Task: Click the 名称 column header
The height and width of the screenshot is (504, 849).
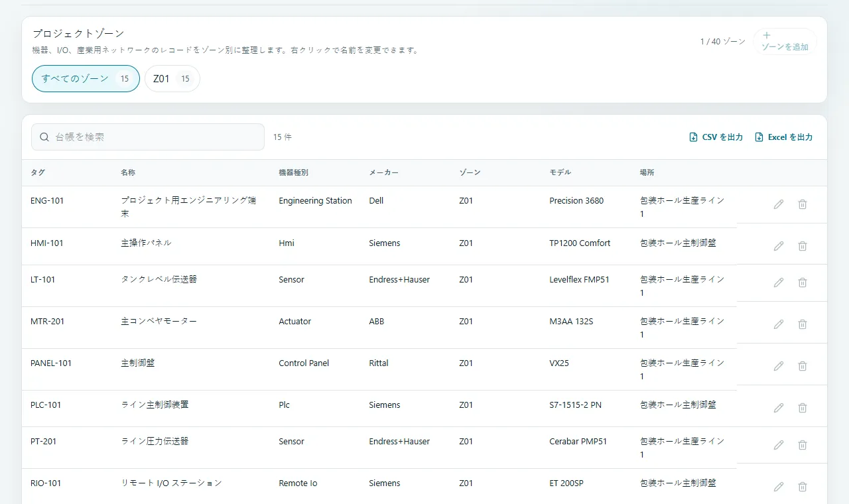Action: pyautogui.click(x=128, y=172)
